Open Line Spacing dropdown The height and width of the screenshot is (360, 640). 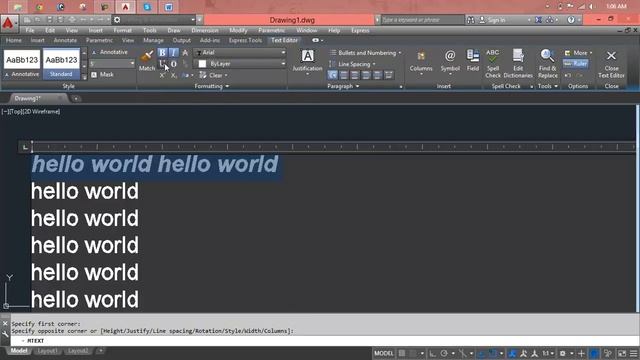click(x=353, y=64)
